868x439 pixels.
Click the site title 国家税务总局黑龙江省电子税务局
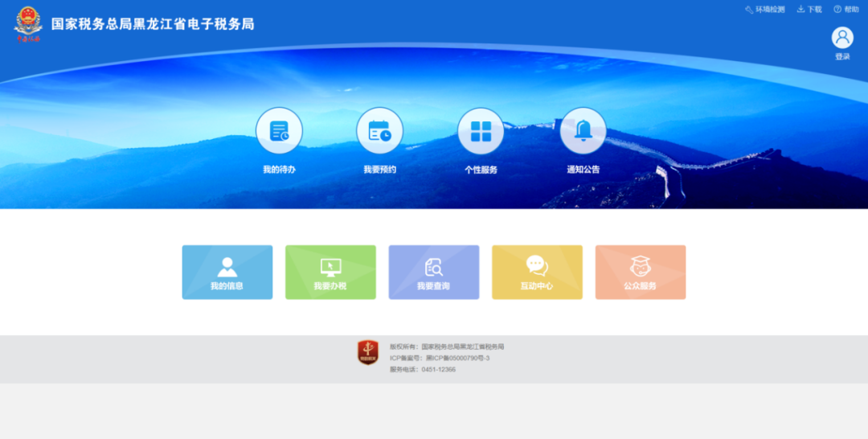click(x=153, y=24)
